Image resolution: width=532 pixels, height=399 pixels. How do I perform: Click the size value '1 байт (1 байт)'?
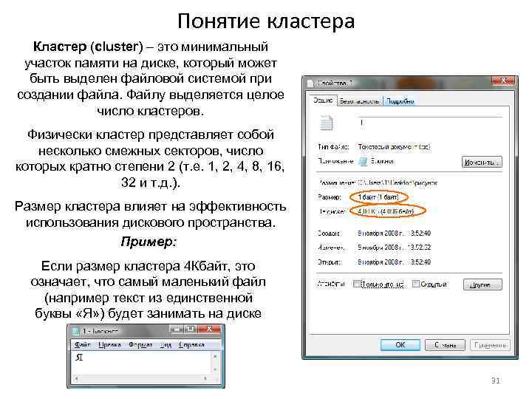[x=378, y=197]
